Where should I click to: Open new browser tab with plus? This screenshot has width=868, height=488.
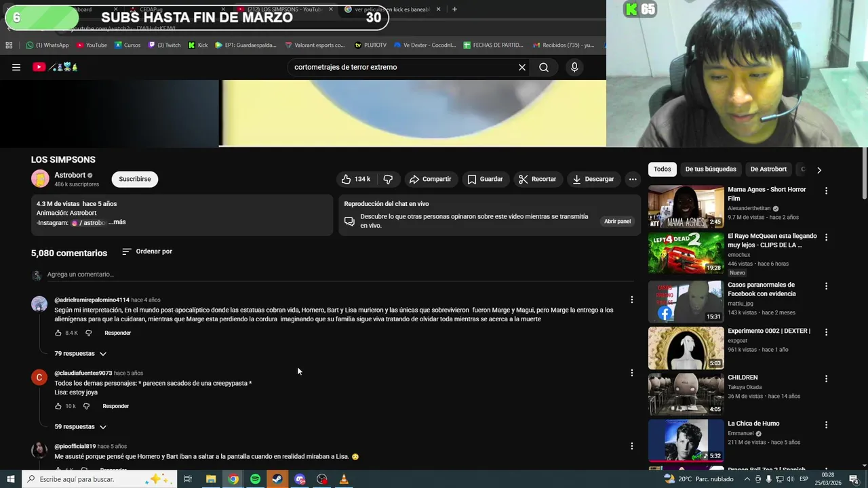pyautogui.click(x=454, y=9)
